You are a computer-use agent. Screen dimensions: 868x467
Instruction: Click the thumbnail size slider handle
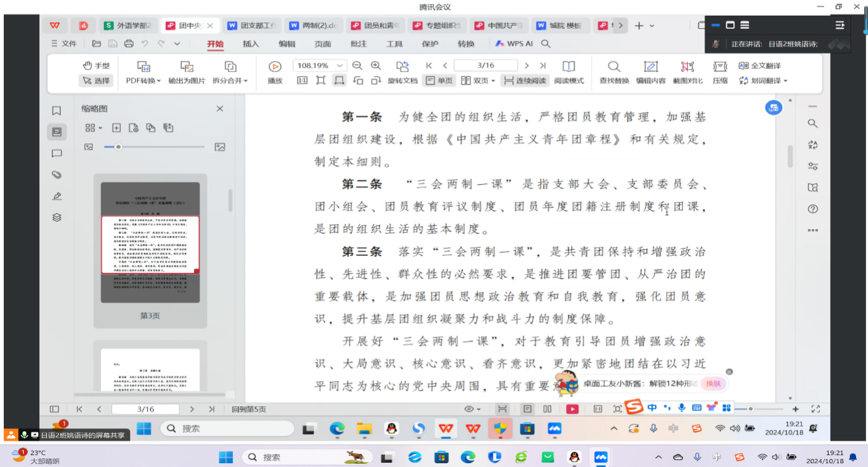pyautogui.click(x=118, y=147)
